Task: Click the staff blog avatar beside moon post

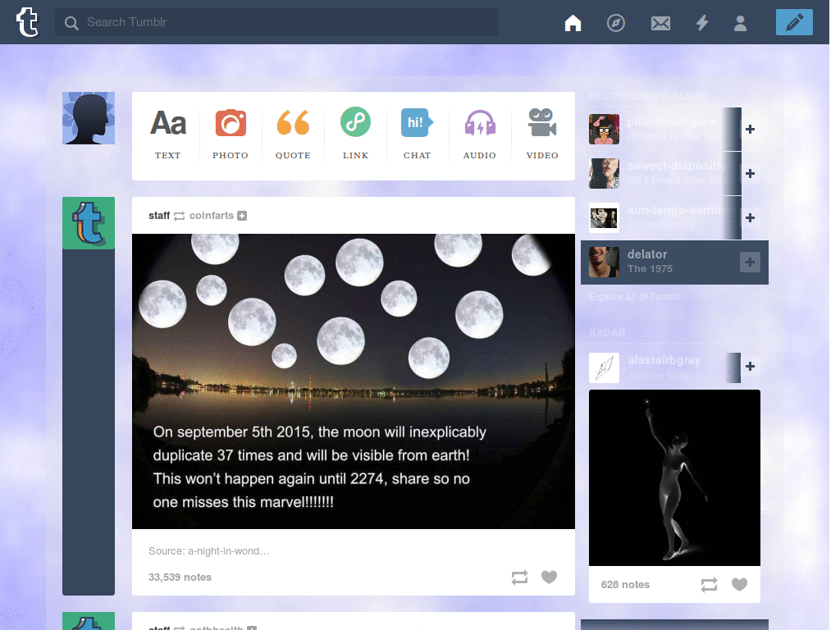Action: tap(89, 223)
